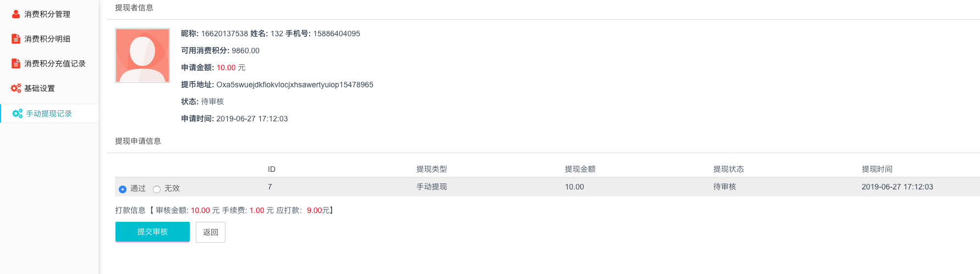Click the 提现时间 column header
The height and width of the screenshot is (274, 980).
point(877,169)
